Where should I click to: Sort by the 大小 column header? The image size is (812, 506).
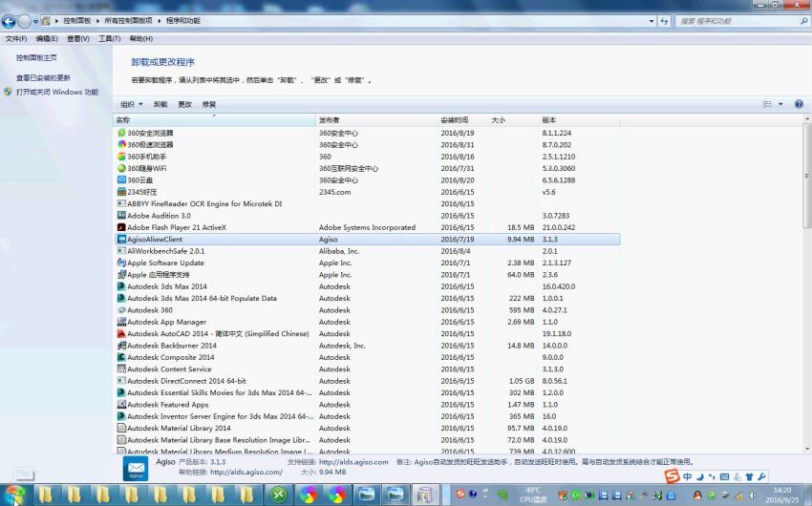[x=513, y=120]
